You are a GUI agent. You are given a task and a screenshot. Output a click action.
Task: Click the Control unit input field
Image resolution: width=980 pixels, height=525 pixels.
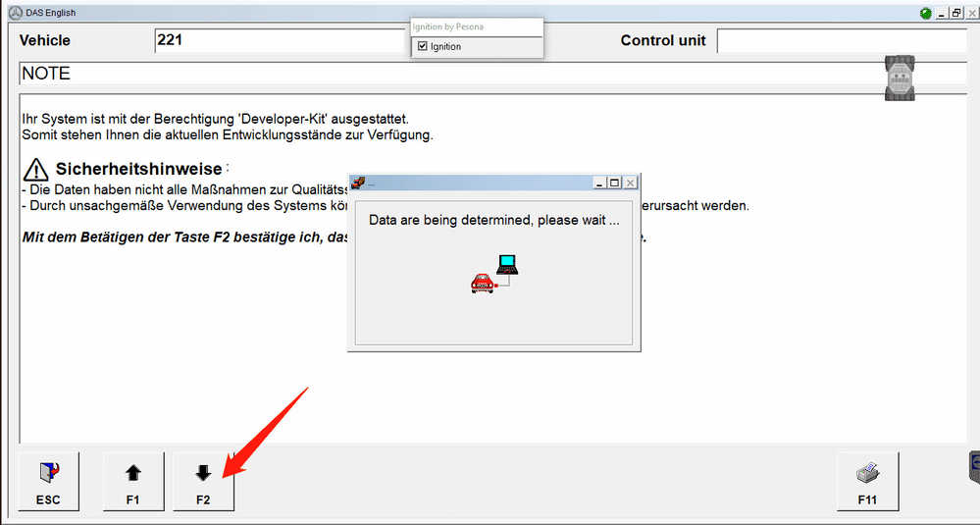[842, 40]
